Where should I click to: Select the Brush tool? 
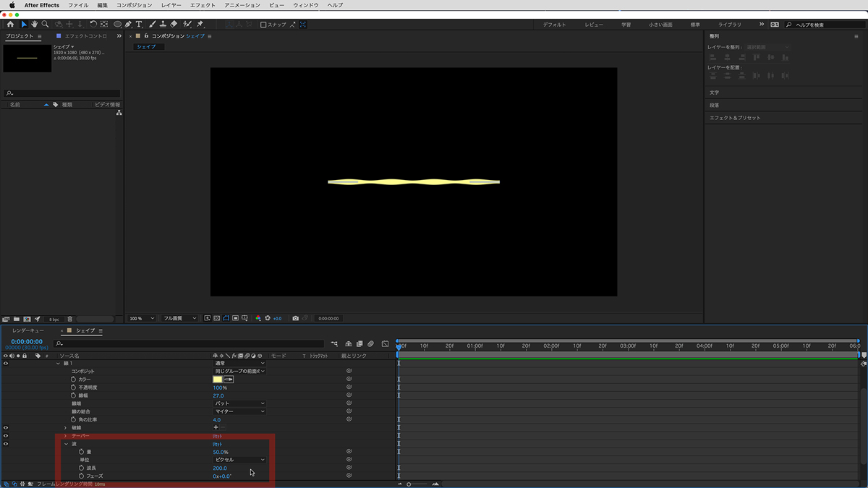coord(152,25)
